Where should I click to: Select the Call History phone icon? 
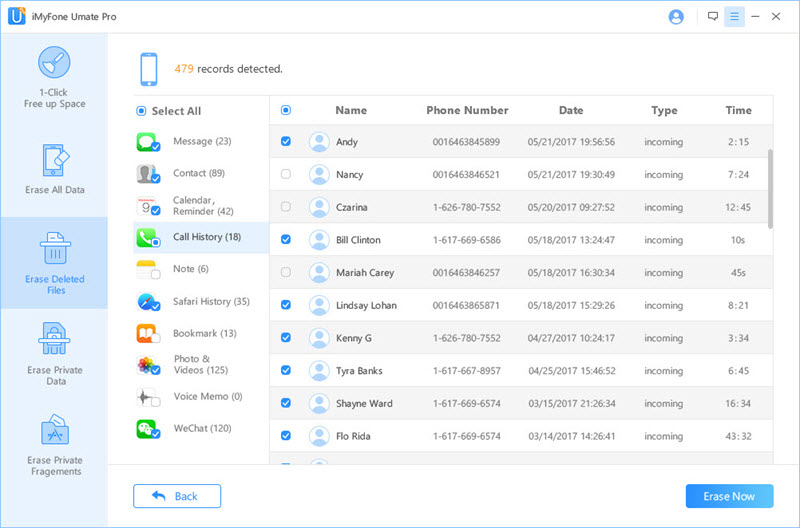click(148, 237)
